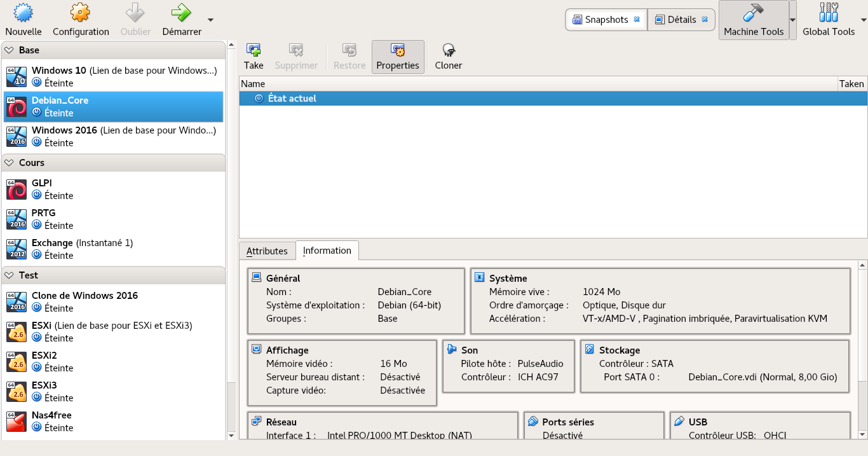Click the Intel PRO/1000 MT Desktop (NAT) value
The height and width of the screenshot is (456, 868).
pos(400,436)
